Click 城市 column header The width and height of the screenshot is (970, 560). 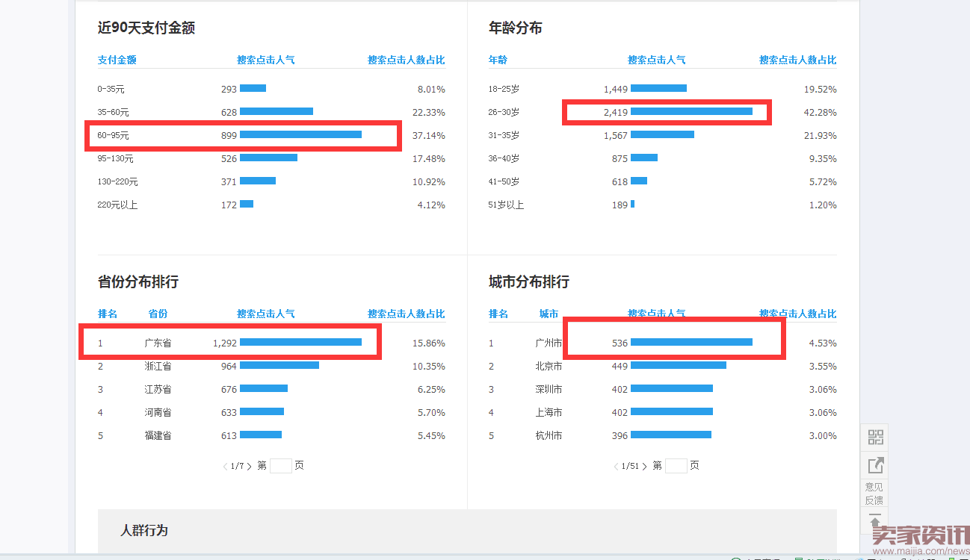549,314
